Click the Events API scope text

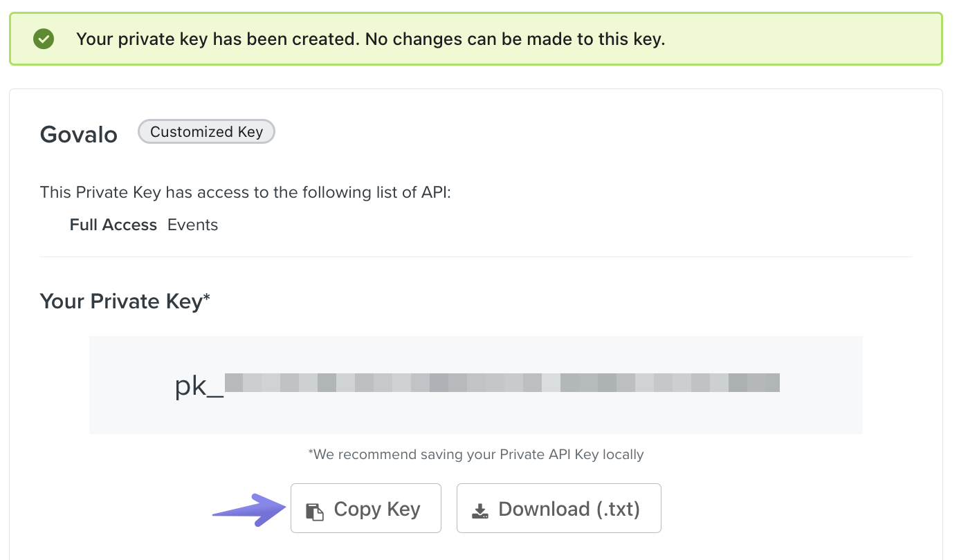[x=192, y=225]
